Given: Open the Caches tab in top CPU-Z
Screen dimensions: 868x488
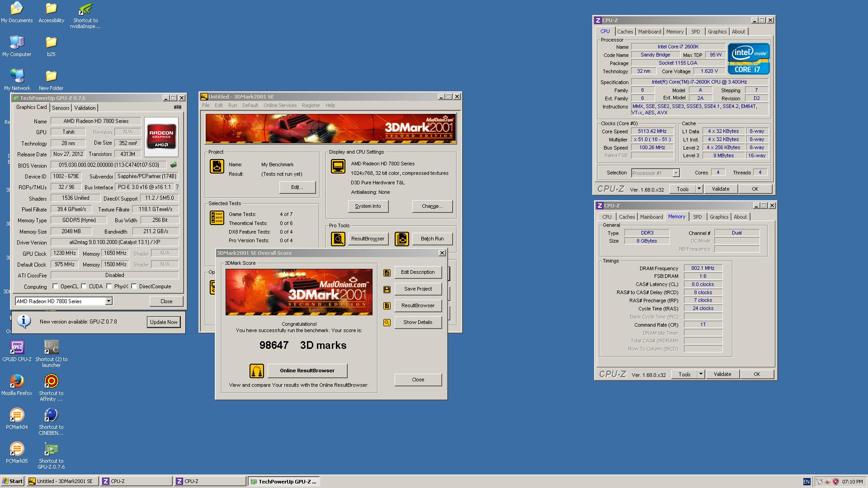Looking at the screenshot, I should pyautogui.click(x=625, y=32).
